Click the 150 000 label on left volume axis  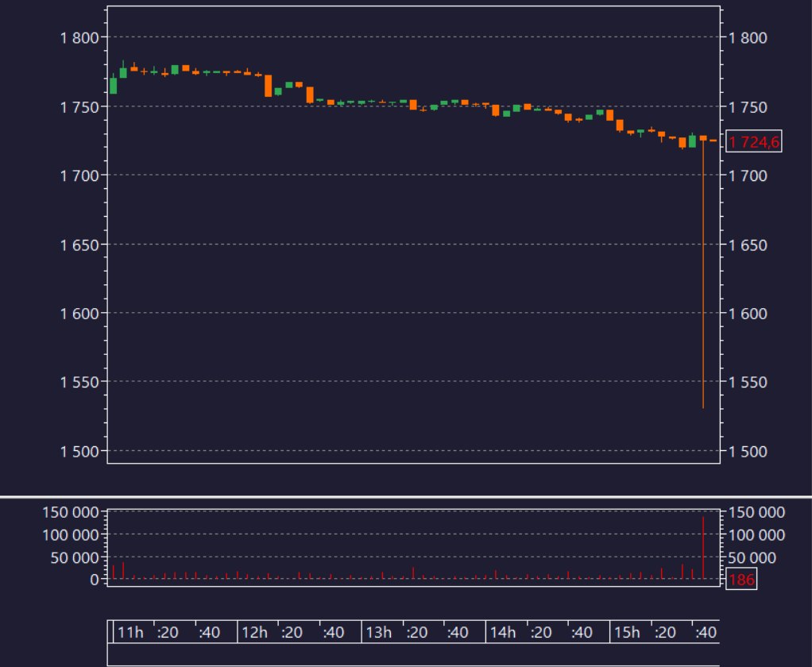pyautogui.click(x=71, y=512)
